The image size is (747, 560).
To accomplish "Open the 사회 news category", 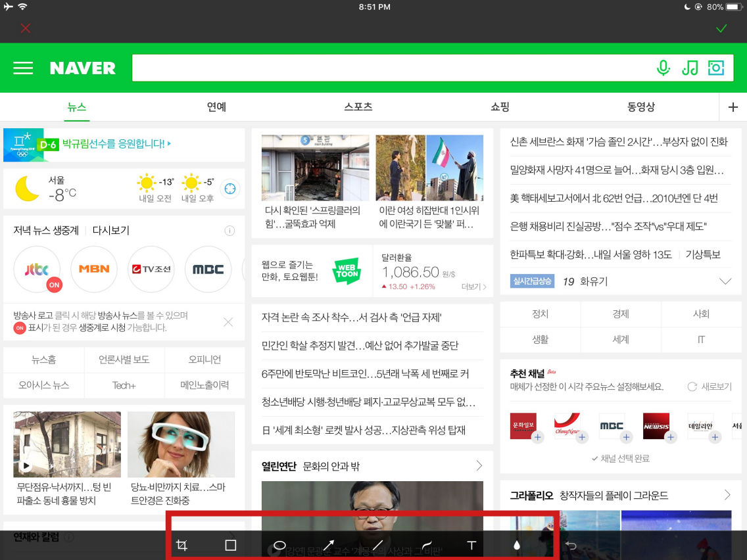I will tap(701, 314).
